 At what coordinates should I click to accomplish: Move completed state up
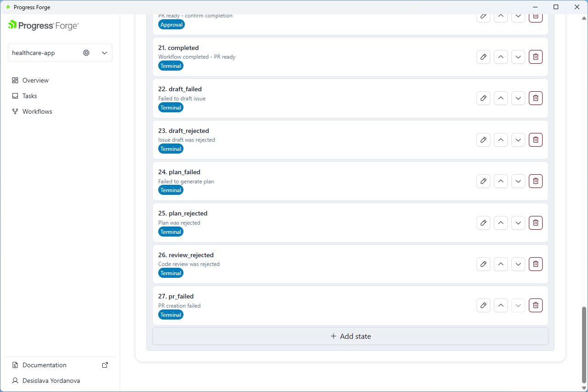(501, 57)
